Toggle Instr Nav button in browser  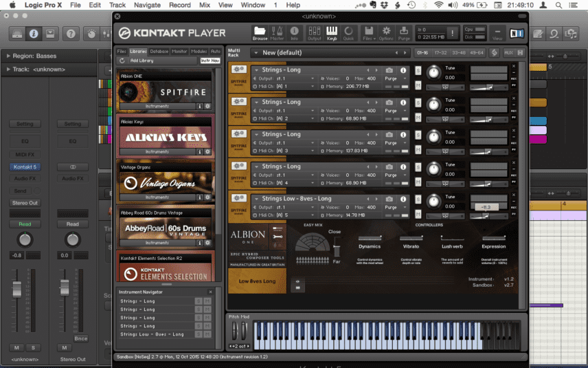point(210,61)
